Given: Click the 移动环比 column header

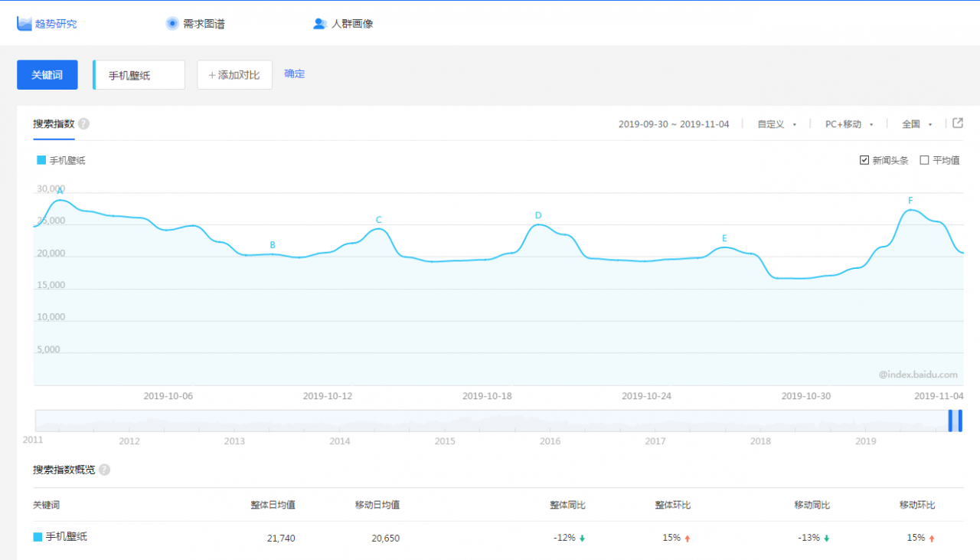Looking at the screenshot, I should (917, 505).
